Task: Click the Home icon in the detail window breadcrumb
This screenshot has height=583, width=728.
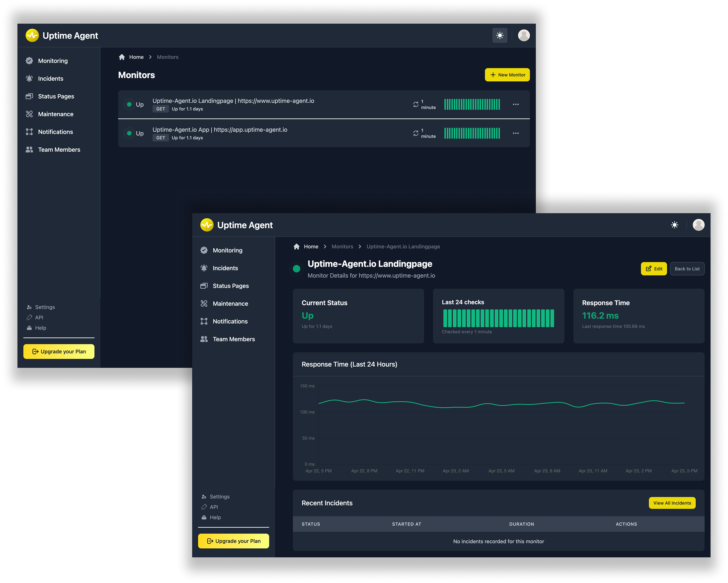Action: (x=297, y=247)
